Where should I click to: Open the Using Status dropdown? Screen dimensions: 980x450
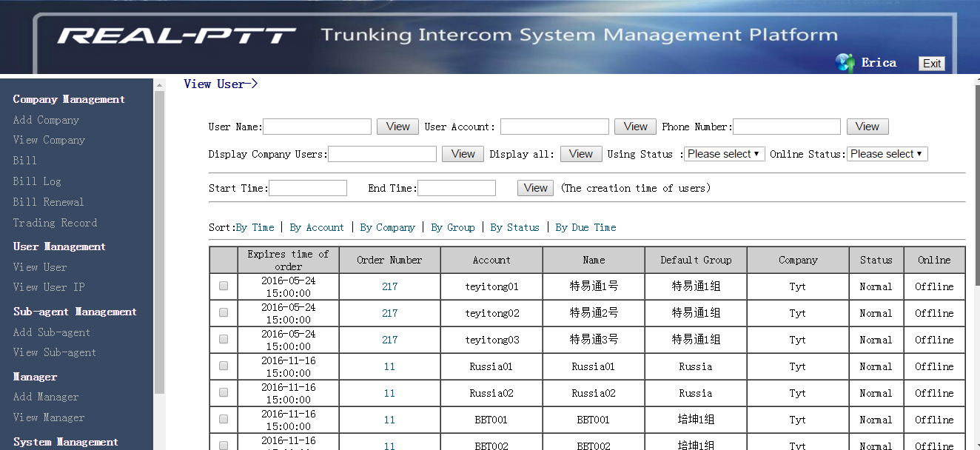725,154
